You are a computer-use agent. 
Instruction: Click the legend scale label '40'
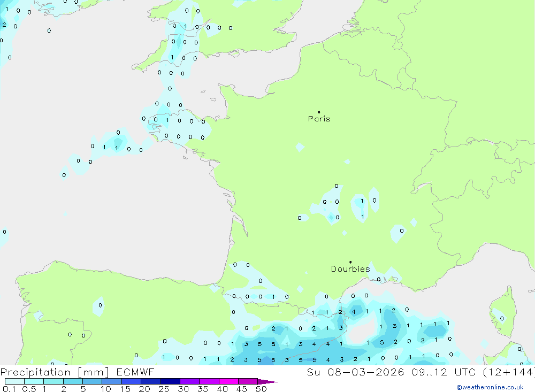tap(223, 389)
